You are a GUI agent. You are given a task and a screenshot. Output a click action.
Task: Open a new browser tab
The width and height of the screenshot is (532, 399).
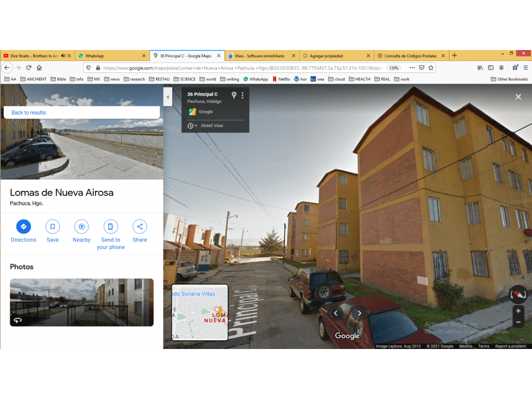455,55
